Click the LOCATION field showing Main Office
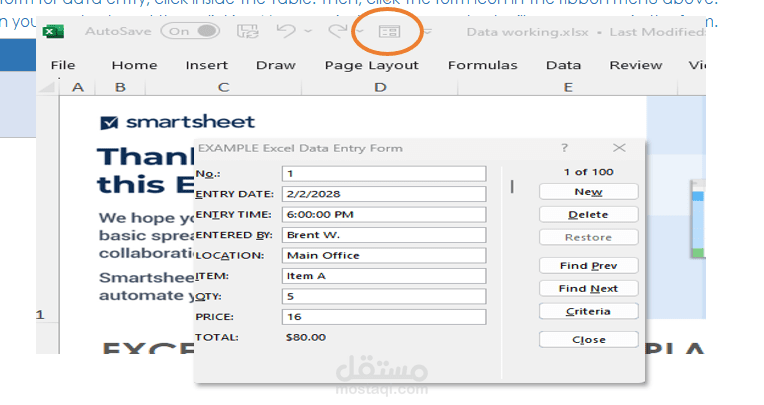 [384, 255]
